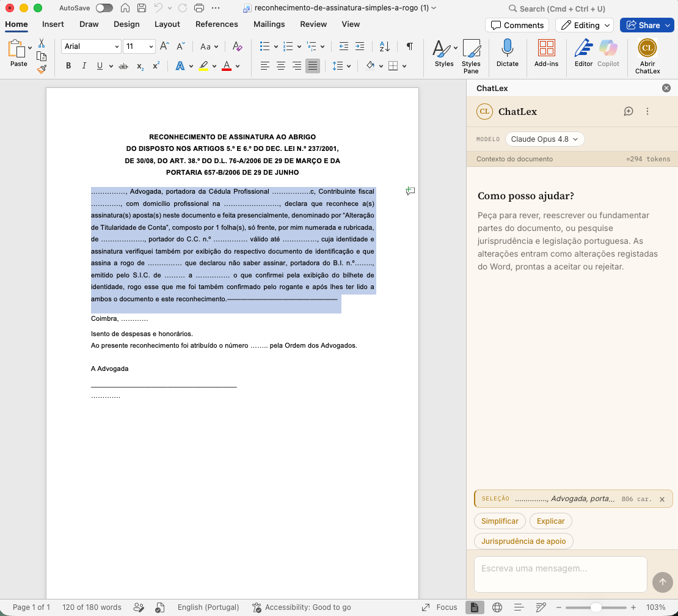The height and width of the screenshot is (616, 678).
Task: Click the Abrir ChatLex ribbon button
Action: point(647,56)
